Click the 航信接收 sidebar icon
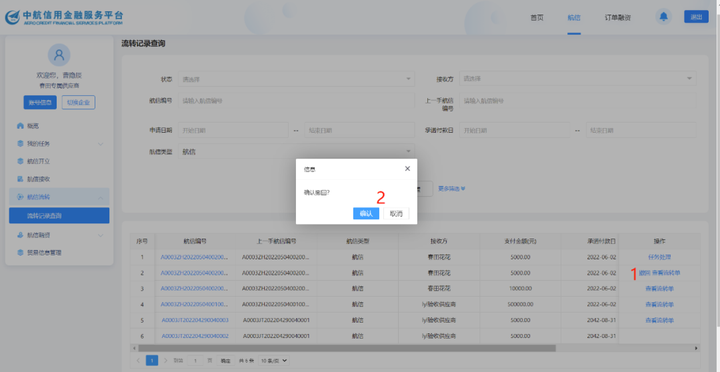Image resolution: width=720 pixels, height=372 pixels. pyautogui.click(x=20, y=179)
